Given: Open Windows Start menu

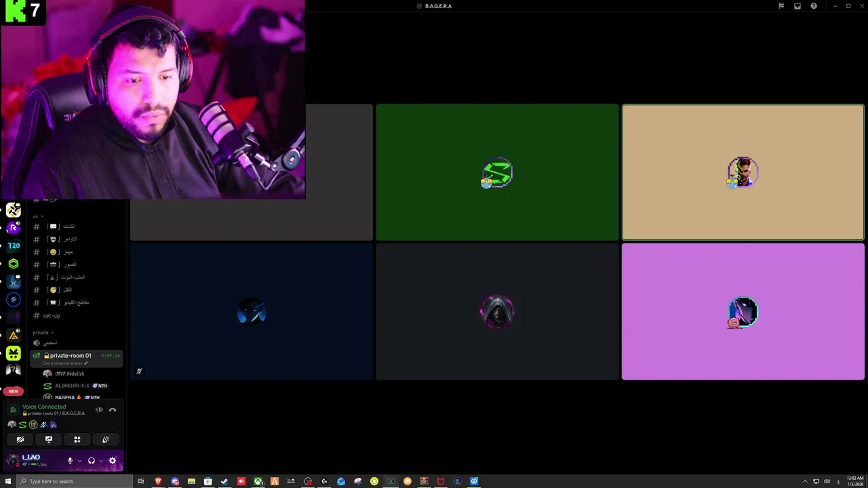Looking at the screenshot, I should tap(7, 481).
